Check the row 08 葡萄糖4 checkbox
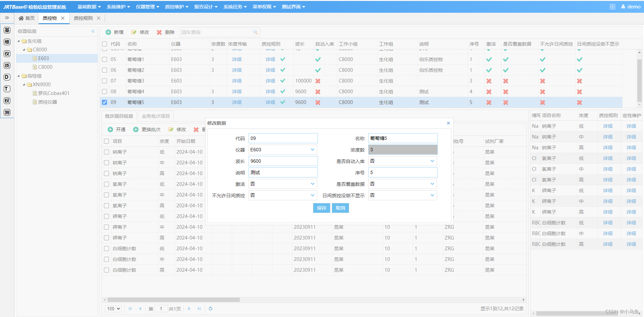644x317 pixels. coord(105,92)
